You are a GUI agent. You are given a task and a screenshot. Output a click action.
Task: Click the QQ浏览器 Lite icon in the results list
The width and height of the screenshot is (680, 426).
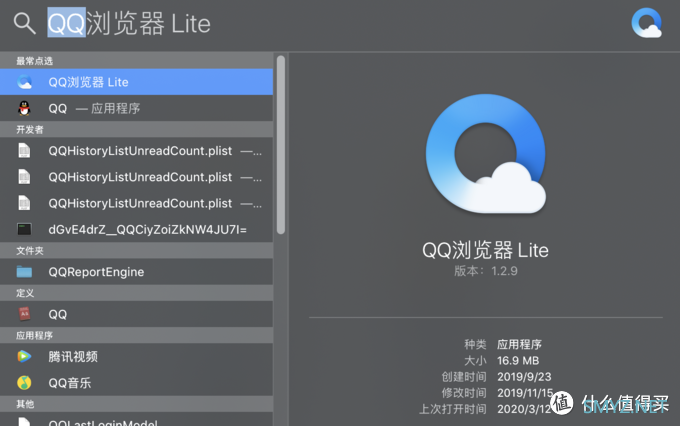pos(24,82)
